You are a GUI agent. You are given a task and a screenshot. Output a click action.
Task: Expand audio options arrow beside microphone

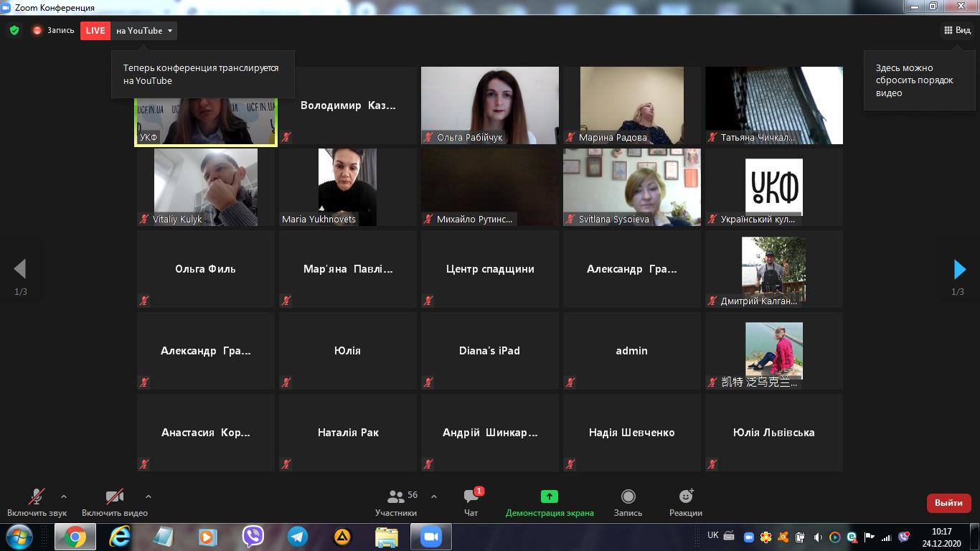click(x=64, y=496)
